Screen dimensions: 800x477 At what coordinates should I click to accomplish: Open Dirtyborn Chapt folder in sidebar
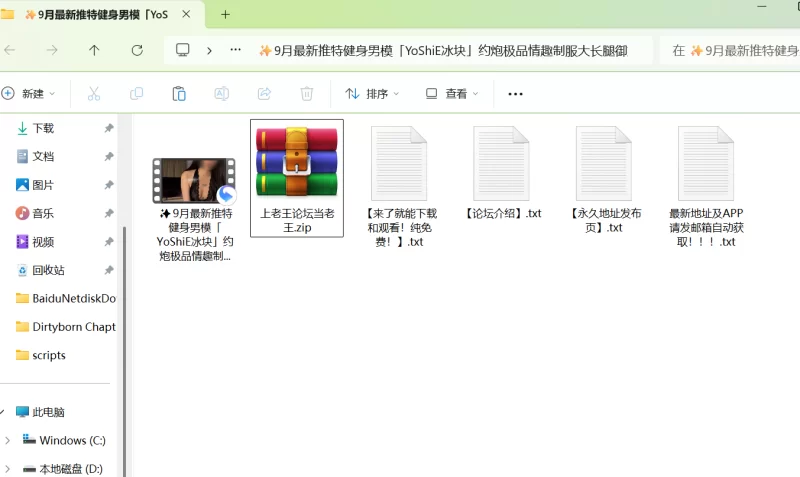66,327
